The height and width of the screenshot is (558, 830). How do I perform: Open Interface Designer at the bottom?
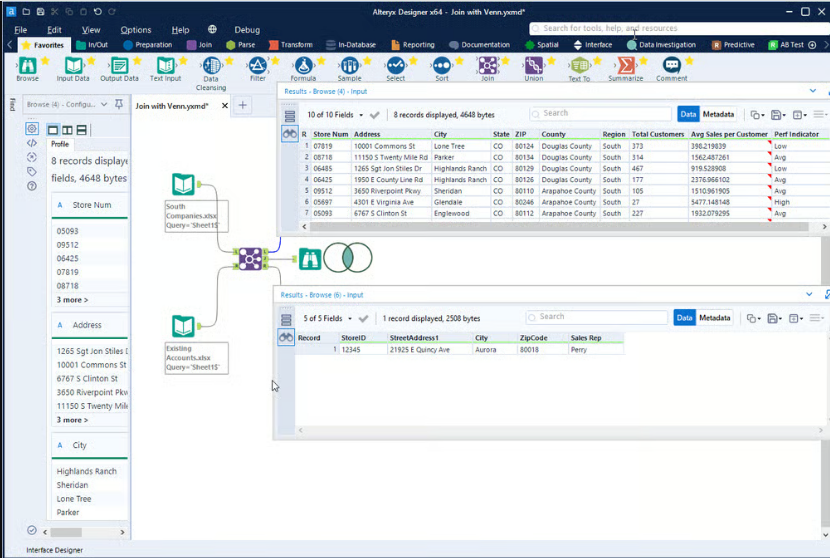pos(55,550)
